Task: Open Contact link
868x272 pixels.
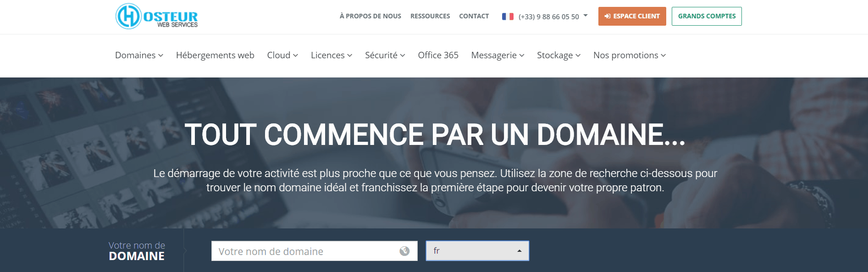Action: tap(474, 16)
